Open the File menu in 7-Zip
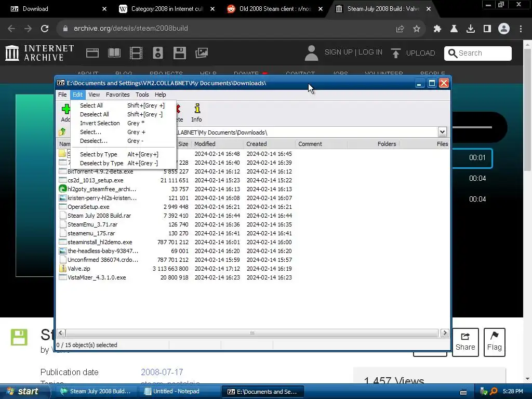Screen dimensions: 532x399 click(x=62, y=95)
